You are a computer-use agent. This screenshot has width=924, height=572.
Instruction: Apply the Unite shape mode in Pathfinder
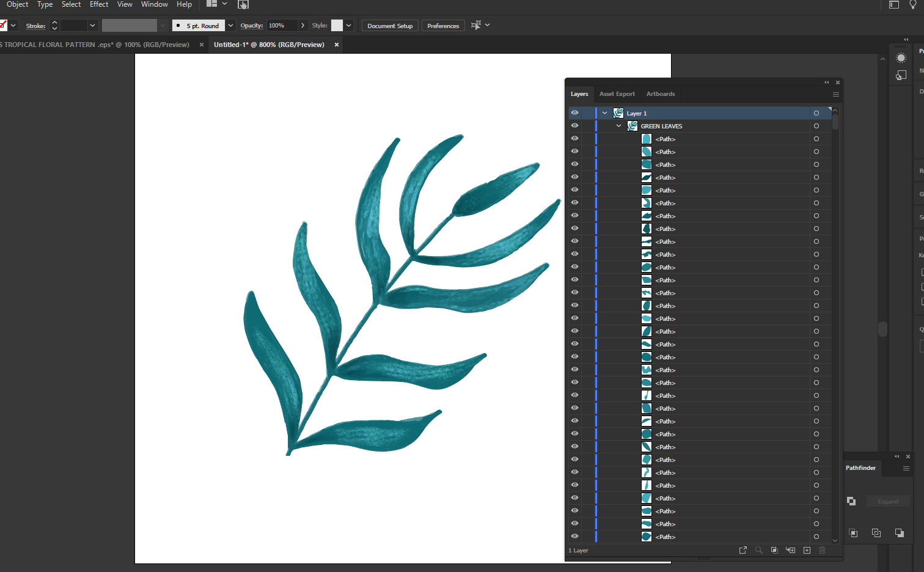pyautogui.click(x=851, y=501)
